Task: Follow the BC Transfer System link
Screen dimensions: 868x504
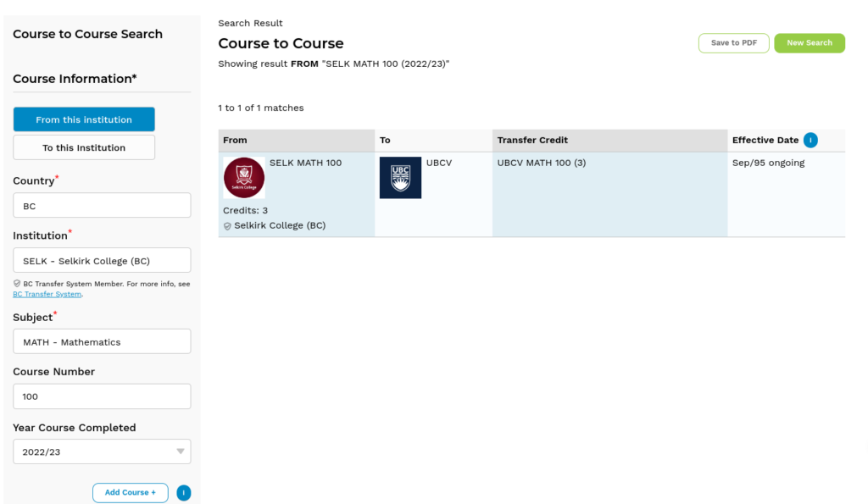Action: tap(47, 294)
